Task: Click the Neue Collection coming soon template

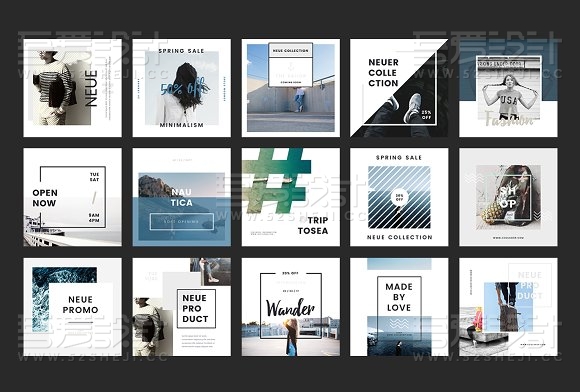Action: [291, 88]
